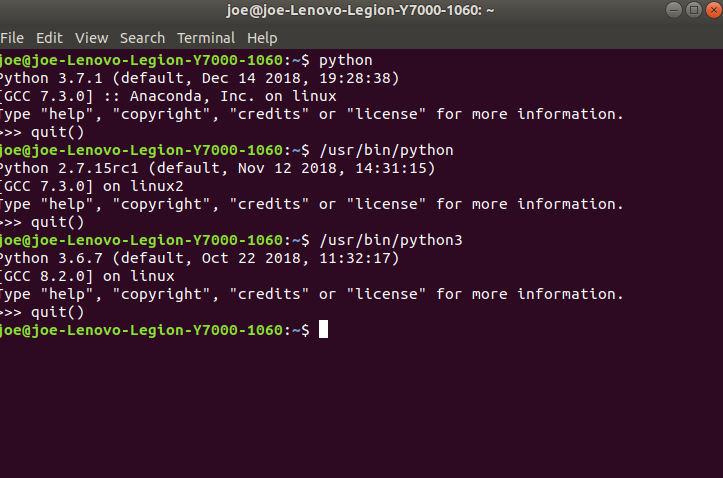Close the terminal window
This screenshot has height=478, width=723.
(714, 10)
